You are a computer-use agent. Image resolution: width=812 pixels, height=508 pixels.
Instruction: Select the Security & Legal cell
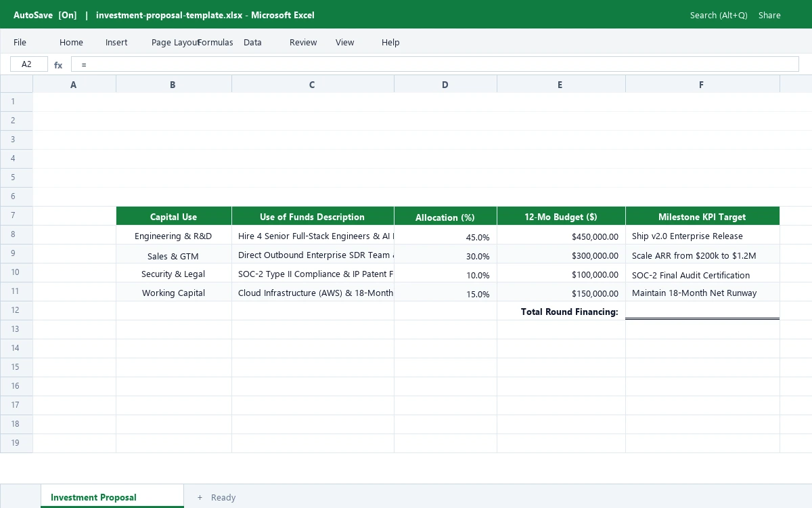click(173, 273)
